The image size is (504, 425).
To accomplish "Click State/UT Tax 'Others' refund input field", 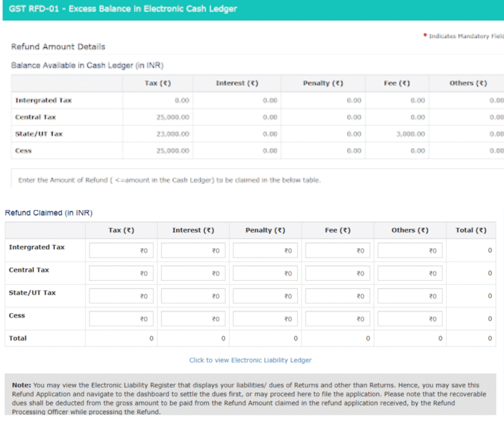I will tap(410, 296).
